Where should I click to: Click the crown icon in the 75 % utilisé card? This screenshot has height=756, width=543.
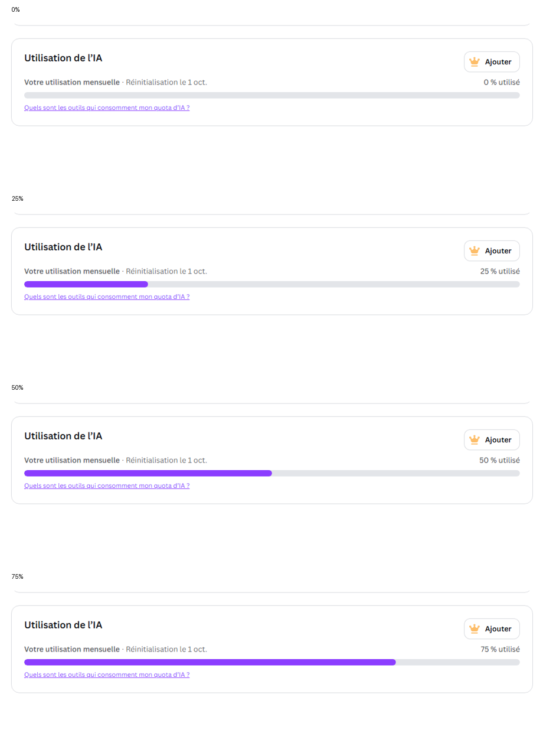click(x=474, y=628)
